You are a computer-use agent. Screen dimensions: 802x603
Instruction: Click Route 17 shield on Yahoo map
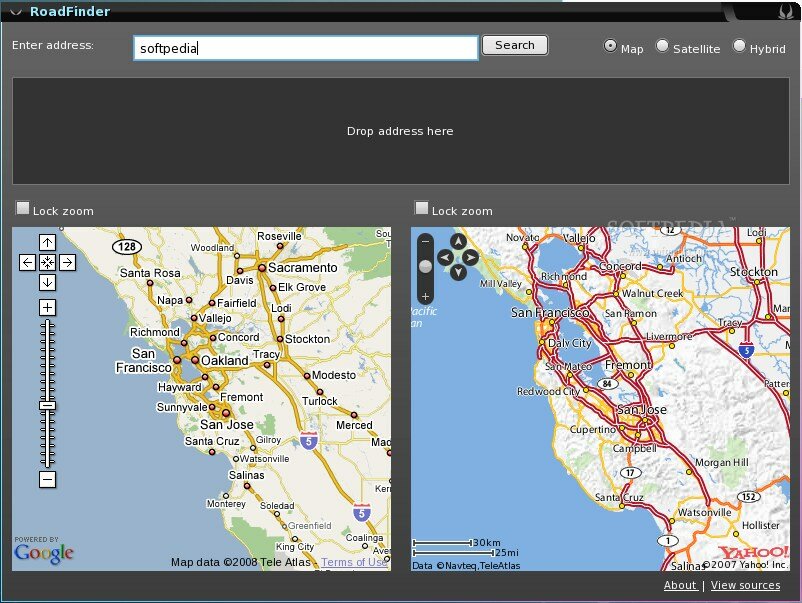coord(630,473)
